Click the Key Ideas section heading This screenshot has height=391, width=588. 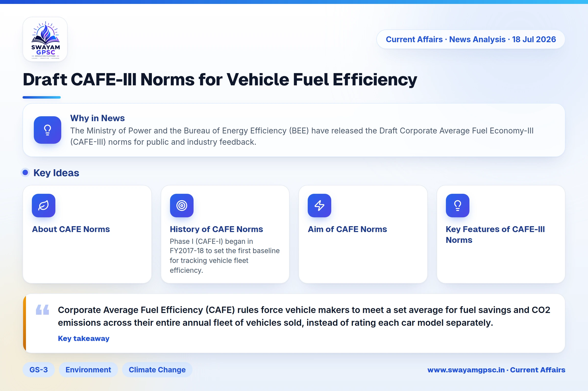(x=56, y=173)
